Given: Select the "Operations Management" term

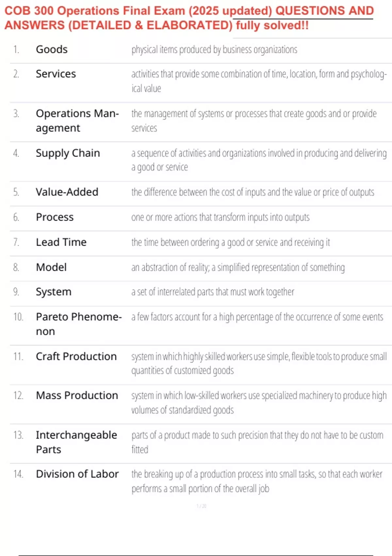Looking at the screenshot, I should click(77, 120).
